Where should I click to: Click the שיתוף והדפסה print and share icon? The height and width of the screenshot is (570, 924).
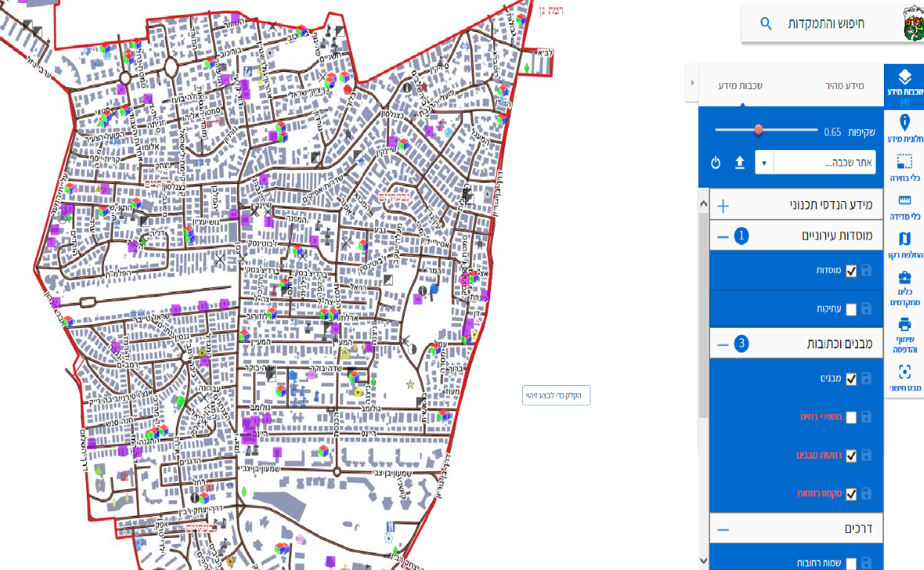904,332
